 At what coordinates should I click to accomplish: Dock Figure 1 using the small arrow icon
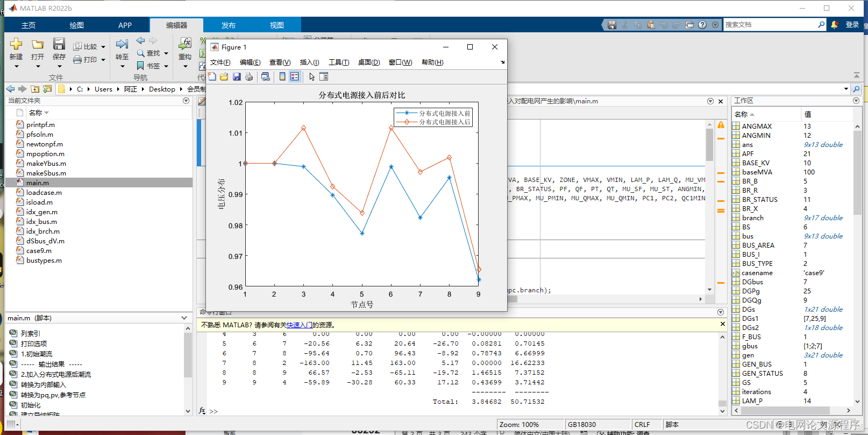(x=503, y=62)
